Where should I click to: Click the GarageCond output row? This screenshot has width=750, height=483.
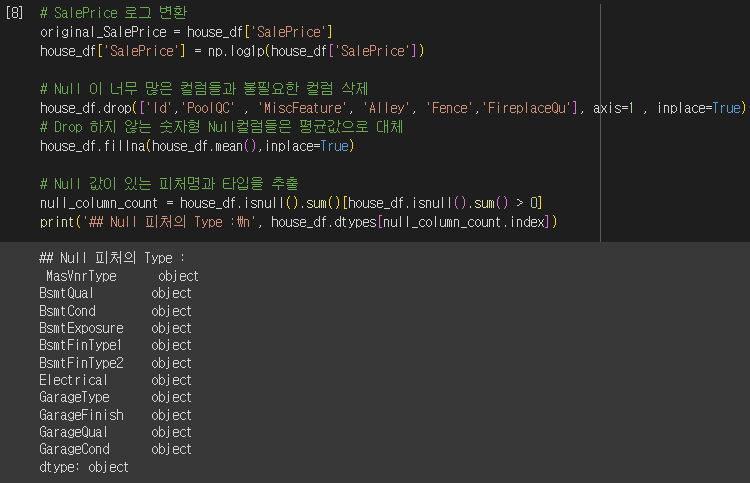[x=115, y=450]
